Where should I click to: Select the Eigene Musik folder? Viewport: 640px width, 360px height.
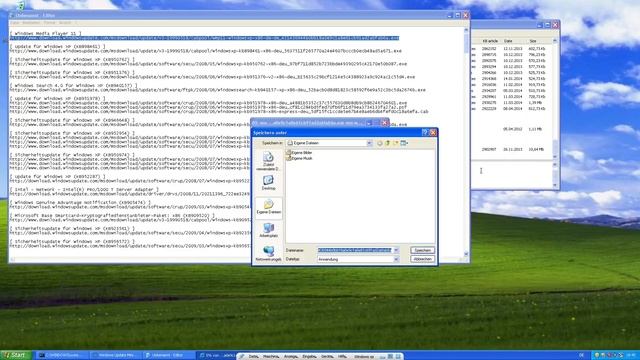(x=300, y=158)
